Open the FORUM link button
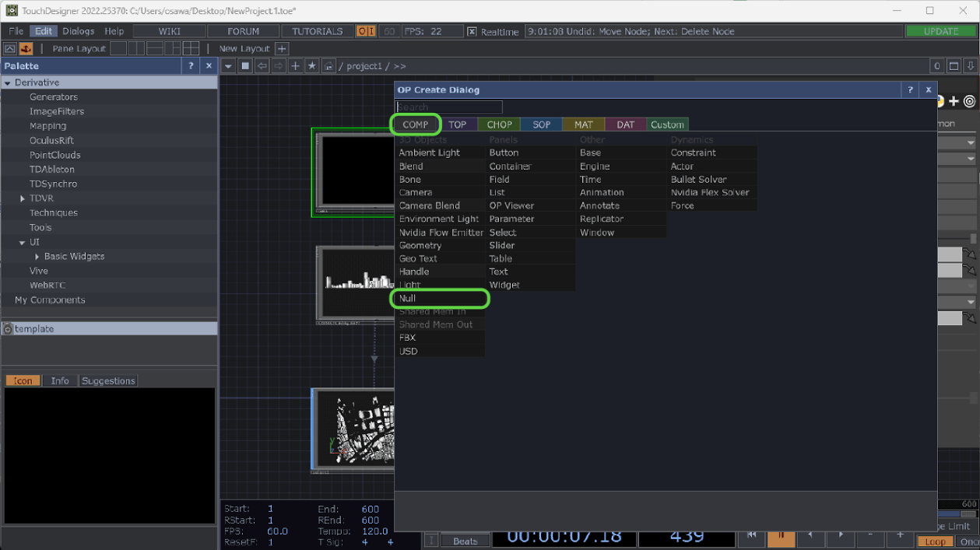The image size is (980, 550). click(x=244, y=31)
